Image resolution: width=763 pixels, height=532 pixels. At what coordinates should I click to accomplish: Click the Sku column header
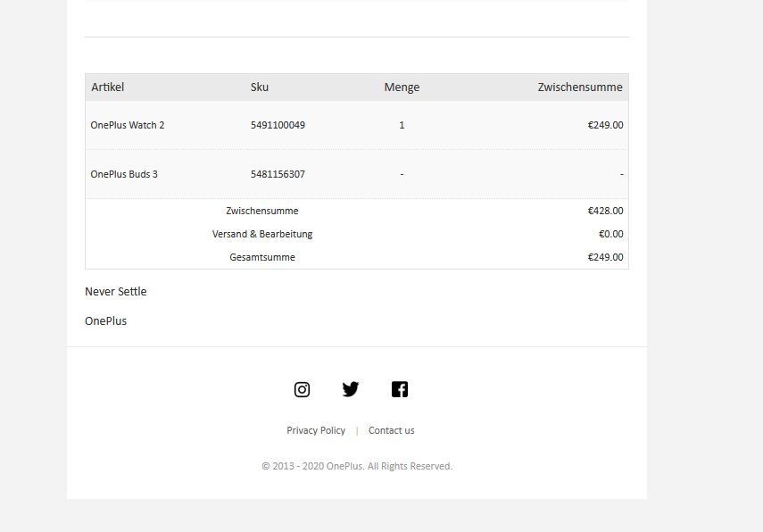pos(260,87)
